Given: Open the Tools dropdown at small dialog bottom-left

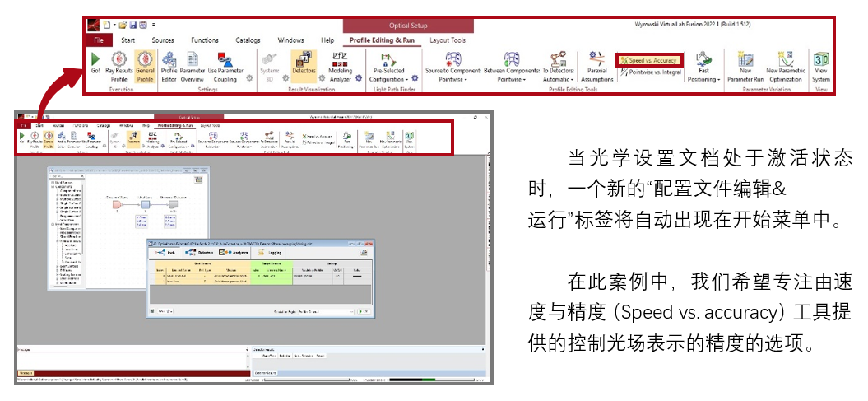Looking at the screenshot, I should tap(166, 312).
